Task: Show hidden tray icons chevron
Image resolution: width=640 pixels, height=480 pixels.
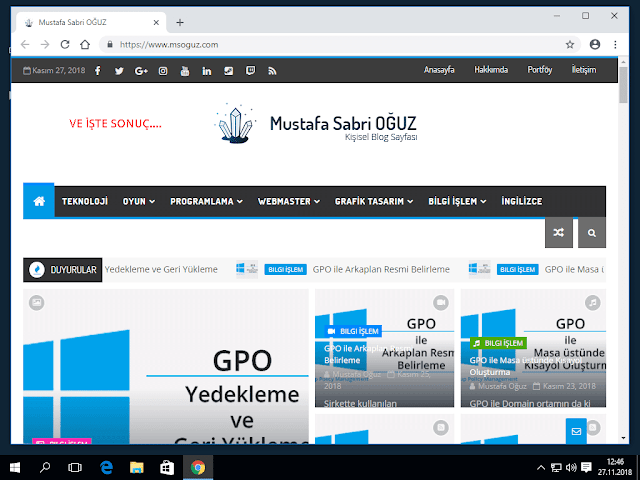Action: (x=541, y=467)
